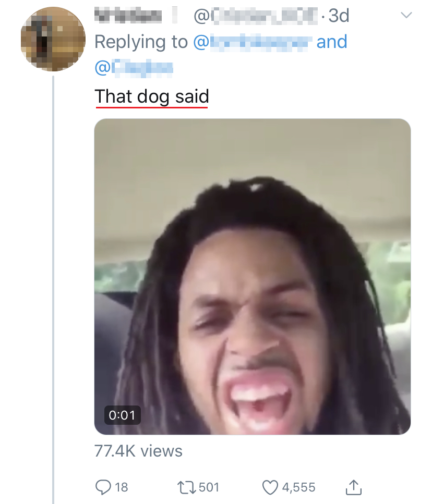Click the "Replying to" label text
This screenshot has width=432, height=504.
click(141, 42)
